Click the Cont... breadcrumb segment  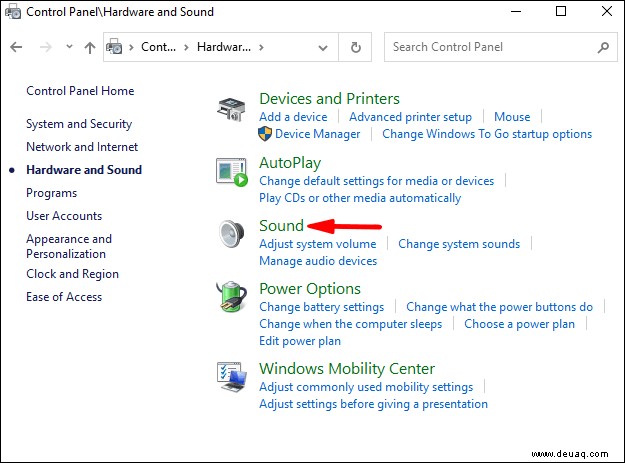[158, 47]
